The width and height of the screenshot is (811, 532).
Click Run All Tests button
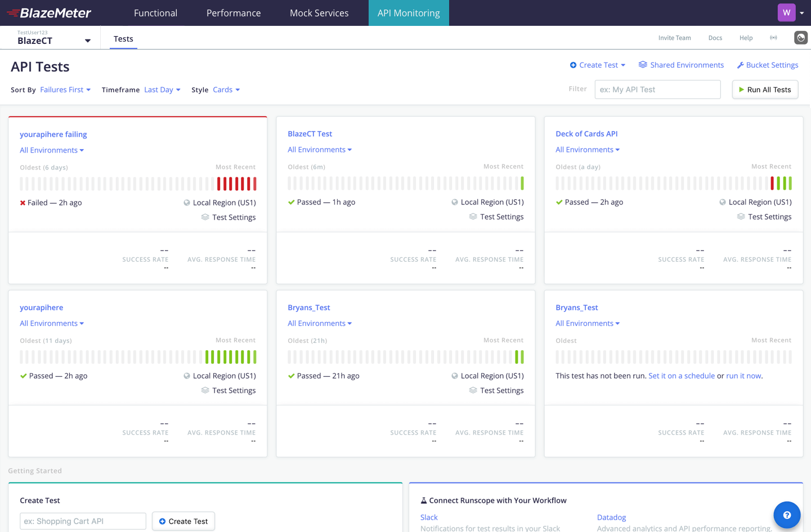765,90
